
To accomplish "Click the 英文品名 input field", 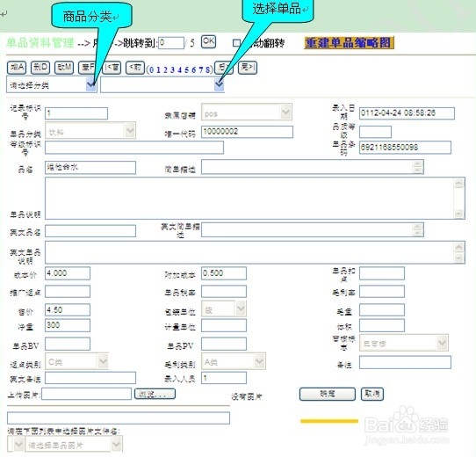I will point(90,231).
